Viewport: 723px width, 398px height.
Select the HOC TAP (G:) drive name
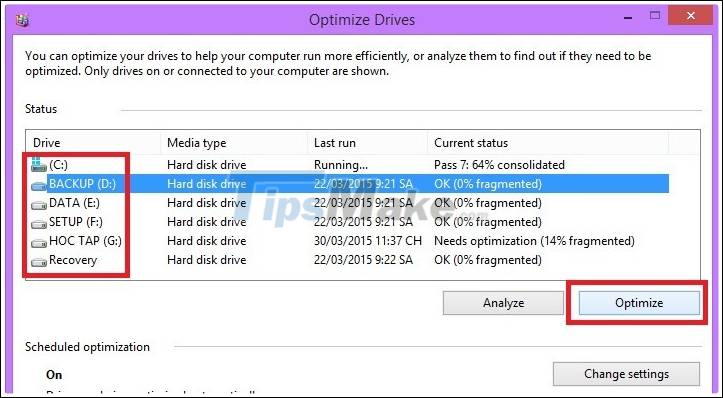point(85,241)
